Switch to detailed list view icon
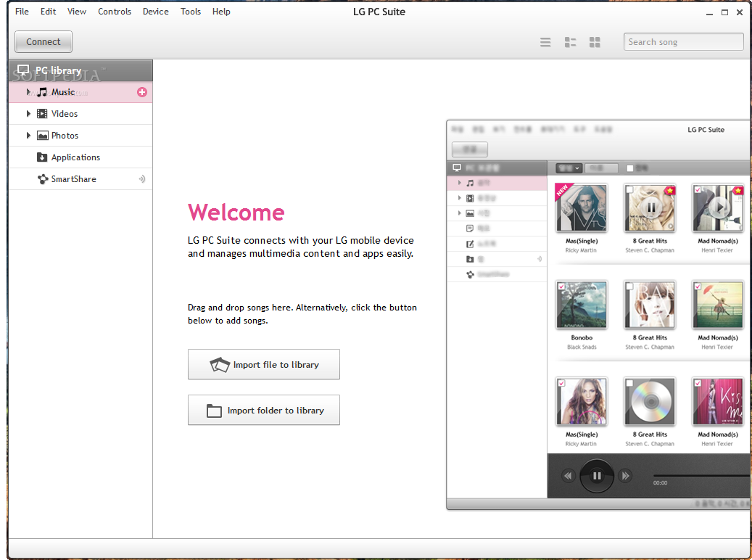 pyautogui.click(x=570, y=42)
